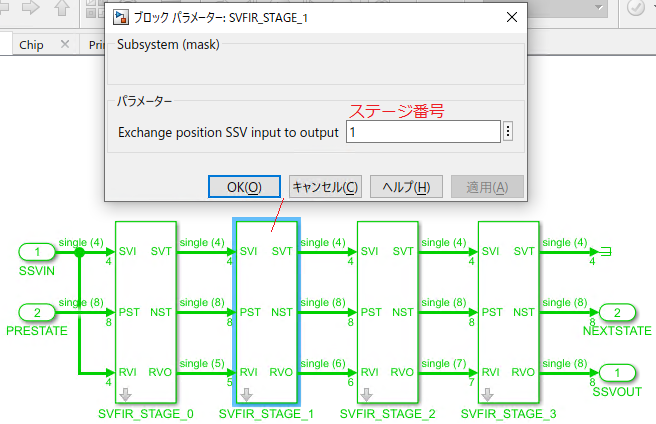Image resolution: width=656 pixels, height=424 pixels.
Task: Click the look-under-mask arrow on SVFIR_STAGE_3
Action: (x=487, y=394)
